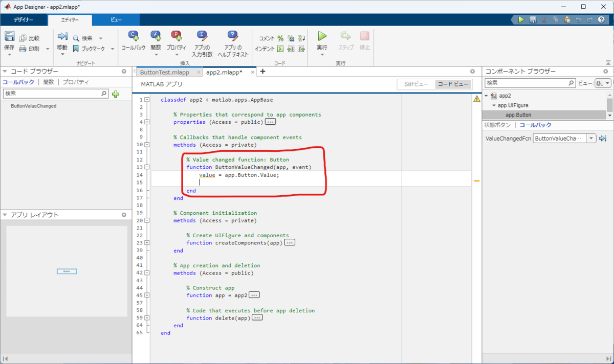Viewport: 614px width, 364px height.
Task: Click the quick access save icon
Action: (533, 20)
